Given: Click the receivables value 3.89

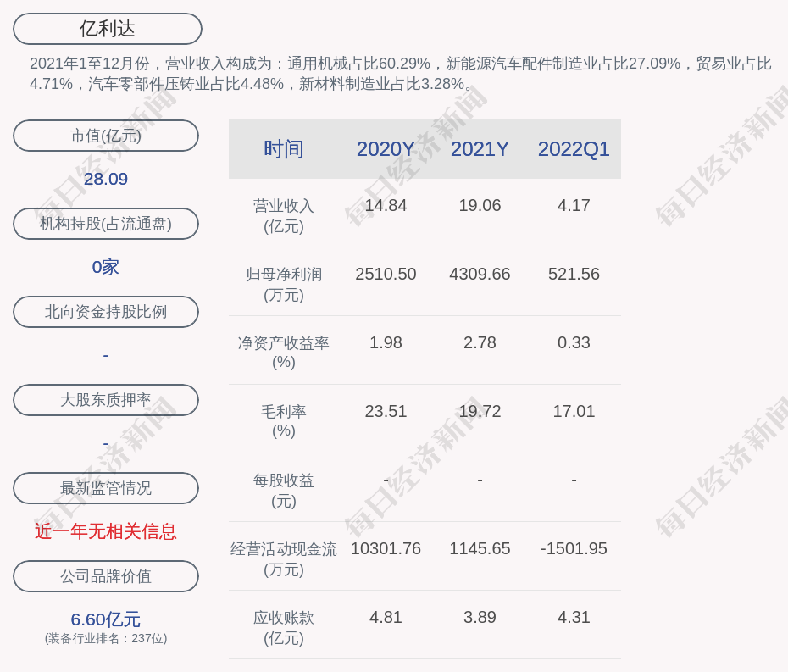Looking at the screenshot, I should click(480, 617).
